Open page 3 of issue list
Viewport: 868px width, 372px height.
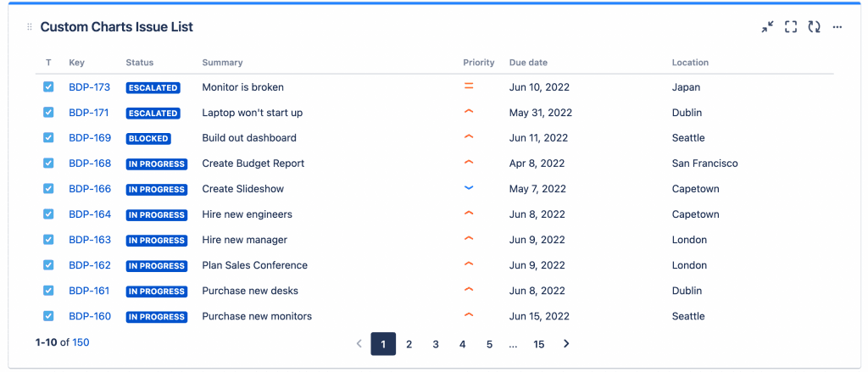[436, 344]
